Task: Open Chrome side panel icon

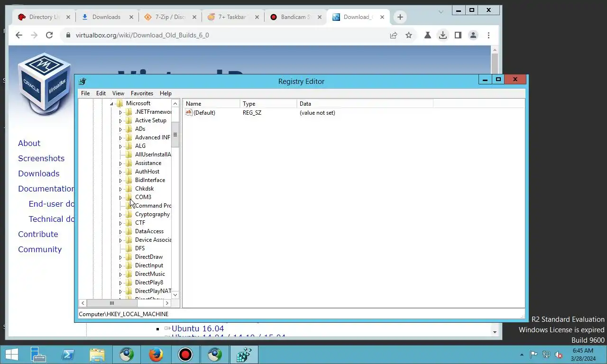Action: point(458,35)
